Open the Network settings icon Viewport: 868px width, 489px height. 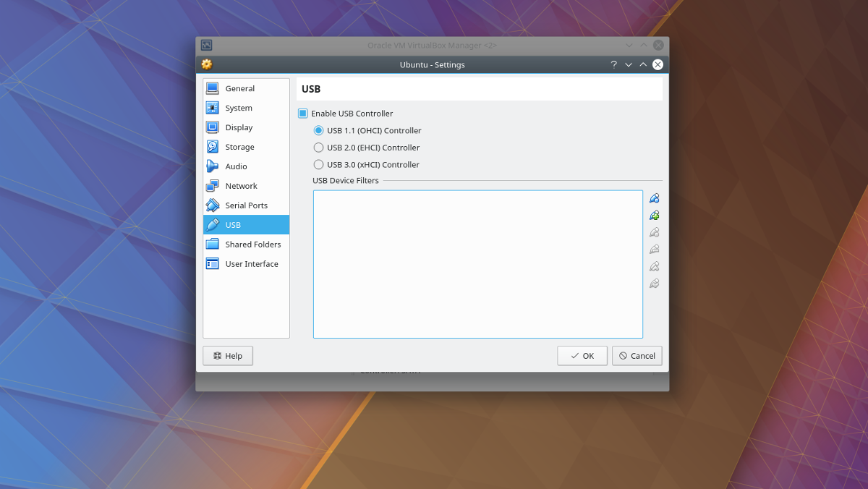point(213,186)
